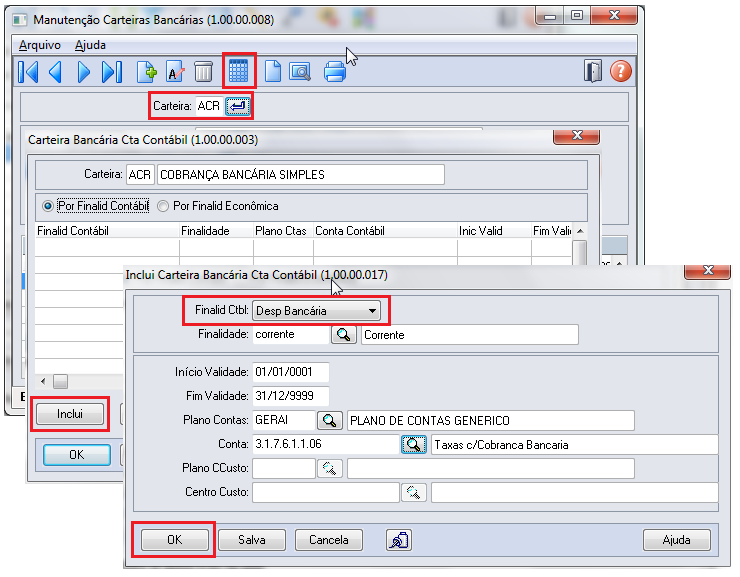Go to next record arrow
This screenshot has height=577, width=740.
pyautogui.click(x=84, y=72)
